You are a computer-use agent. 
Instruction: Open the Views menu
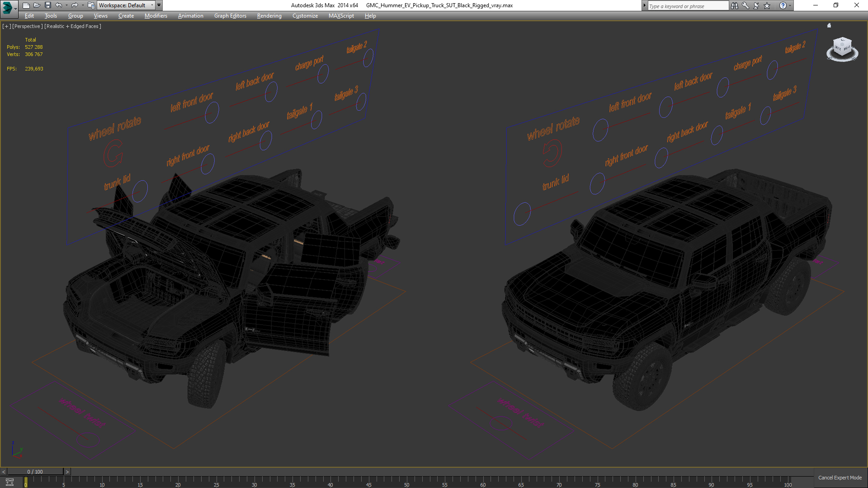100,16
